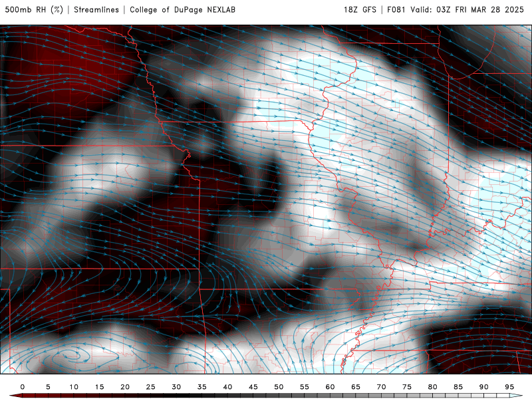Click the colorbar label "5"

(x=48, y=387)
